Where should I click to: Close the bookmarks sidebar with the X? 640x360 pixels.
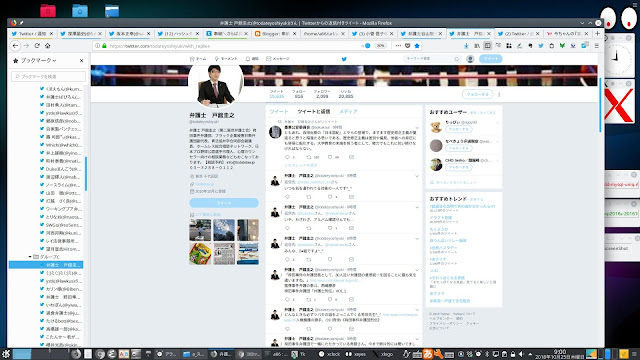tap(82, 60)
